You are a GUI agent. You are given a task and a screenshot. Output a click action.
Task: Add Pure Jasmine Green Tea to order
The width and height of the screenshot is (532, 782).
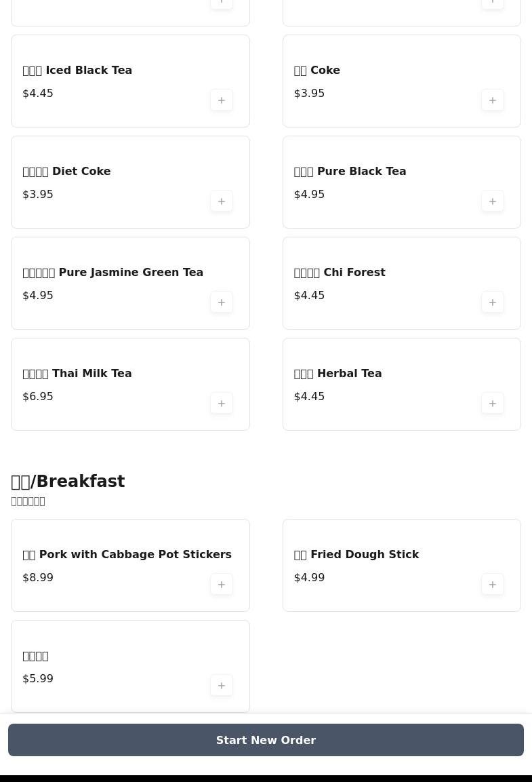222,302
